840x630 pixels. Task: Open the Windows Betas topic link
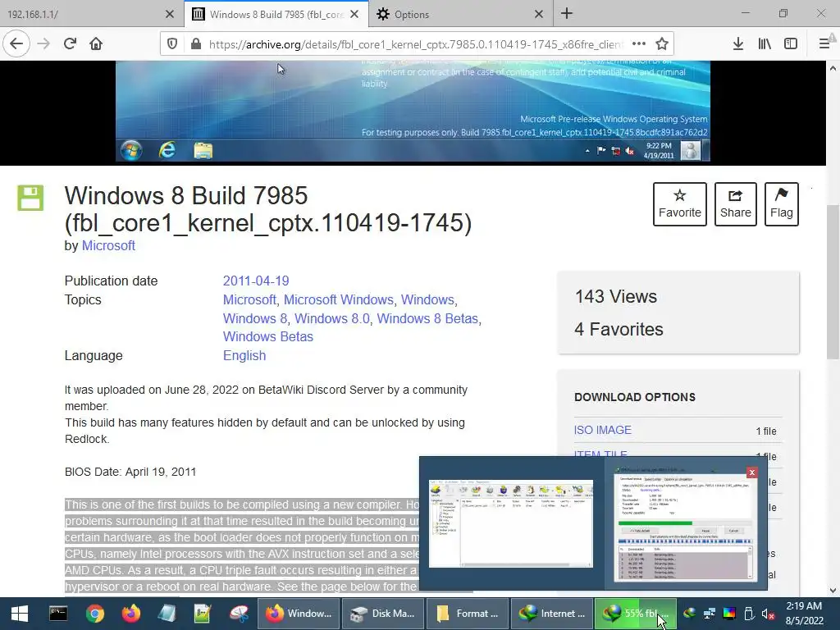(x=268, y=336)
